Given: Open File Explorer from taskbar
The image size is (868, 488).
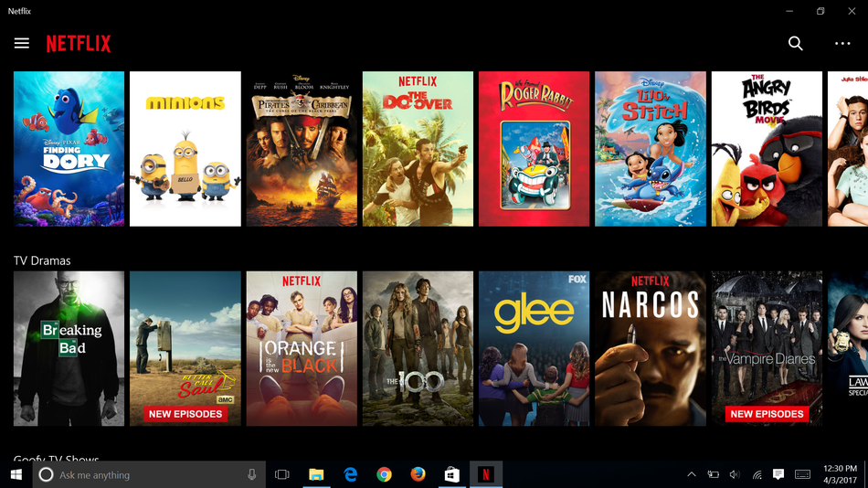Looking at the screenshot, I should [316, 474].
